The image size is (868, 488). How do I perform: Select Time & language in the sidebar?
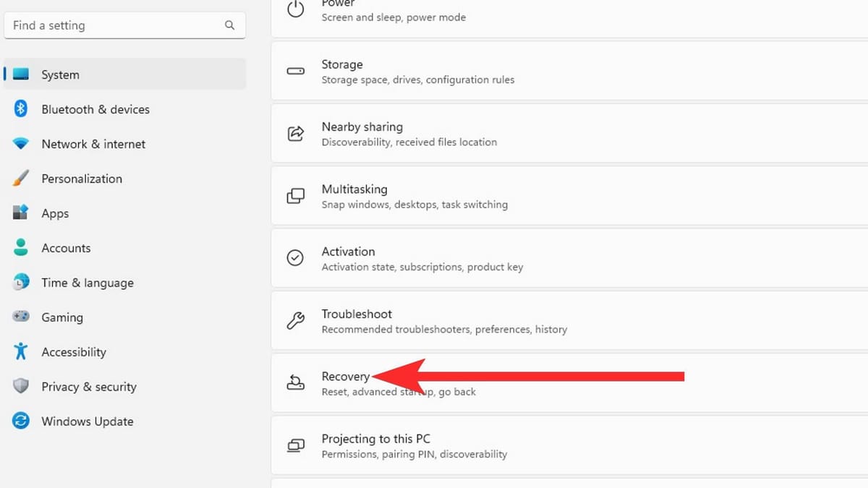click(x=87, y=283)
